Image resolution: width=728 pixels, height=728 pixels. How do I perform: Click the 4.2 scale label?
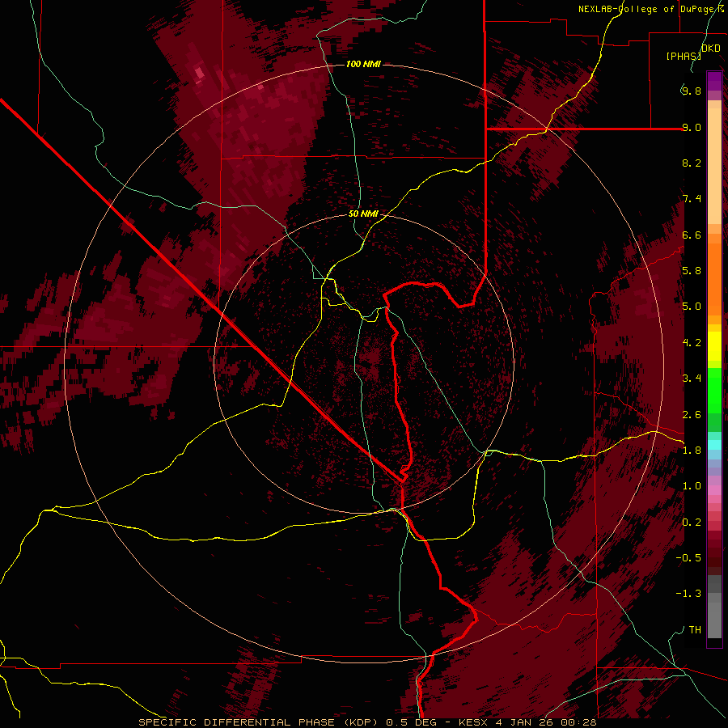tap(692, 343)
